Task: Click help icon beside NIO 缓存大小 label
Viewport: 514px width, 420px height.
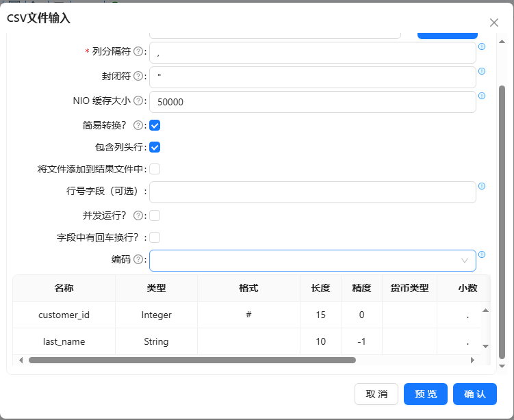Action: (x=138, y=101)
